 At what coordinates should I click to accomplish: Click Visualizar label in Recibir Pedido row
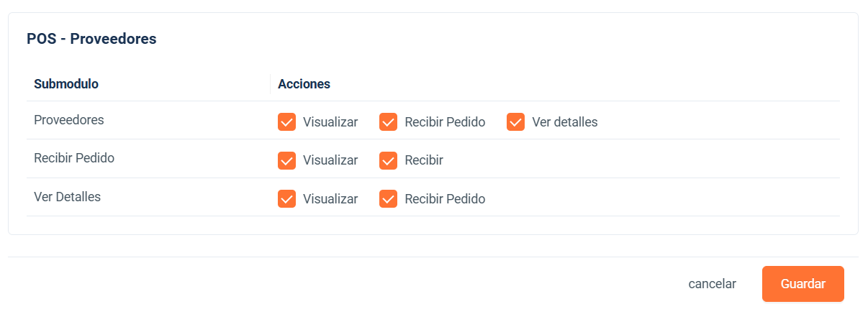330,160
